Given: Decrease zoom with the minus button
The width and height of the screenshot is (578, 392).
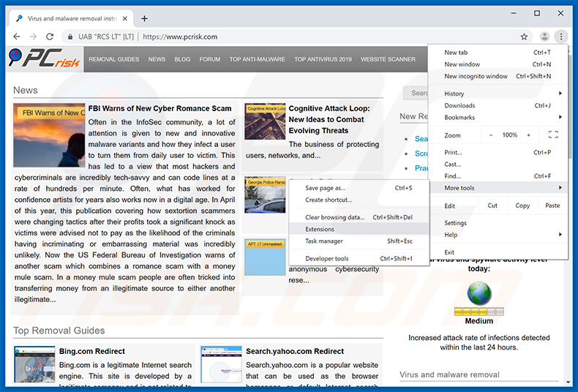Looking at the screenshot, I should (491, 135).
